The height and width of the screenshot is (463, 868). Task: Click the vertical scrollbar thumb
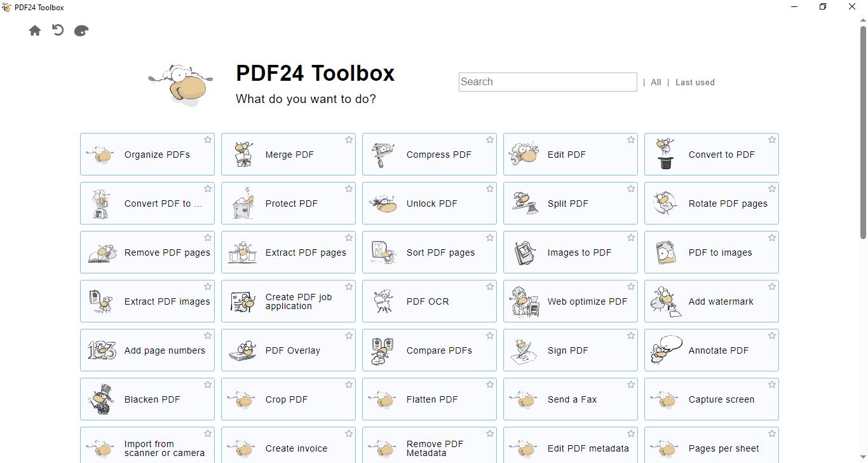[863, 132]
